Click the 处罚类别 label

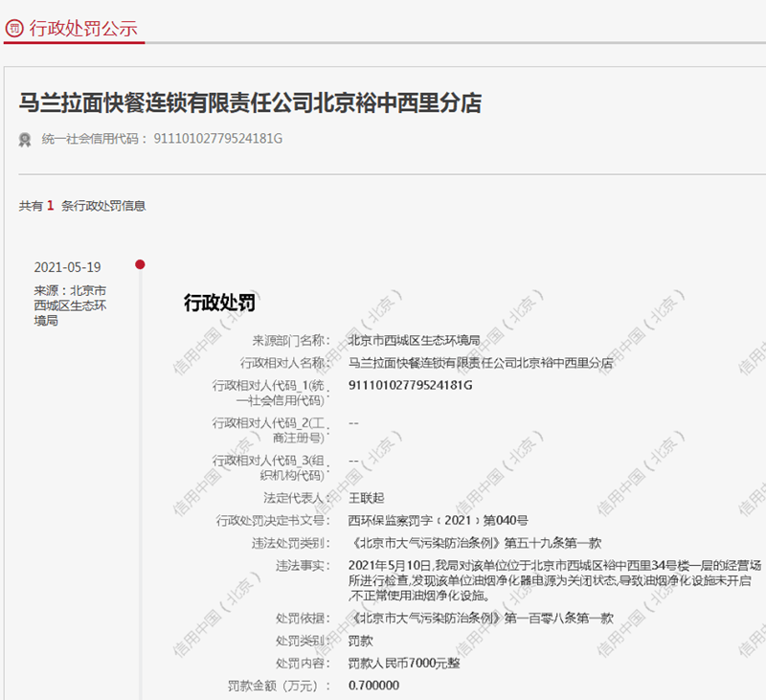coord(303,641)
